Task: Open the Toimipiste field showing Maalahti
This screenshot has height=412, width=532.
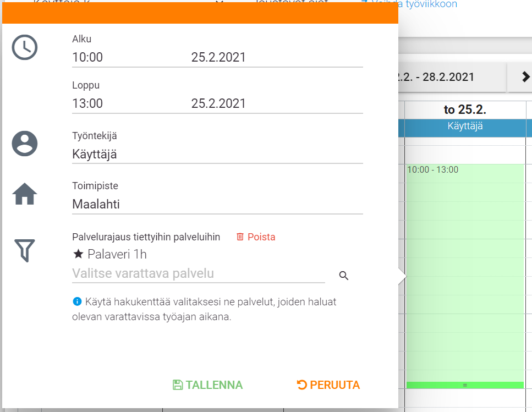Action: click(217, 205)
